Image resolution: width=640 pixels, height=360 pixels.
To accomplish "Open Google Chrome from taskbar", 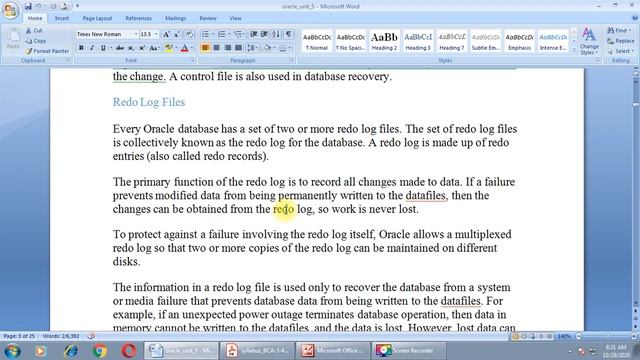I will coord(100,351).
